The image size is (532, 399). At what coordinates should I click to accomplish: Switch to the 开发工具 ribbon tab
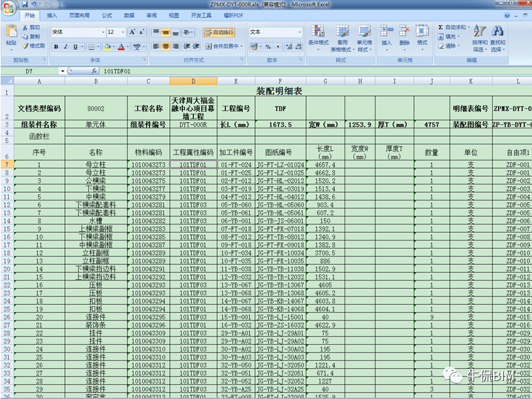coord(201,15)
